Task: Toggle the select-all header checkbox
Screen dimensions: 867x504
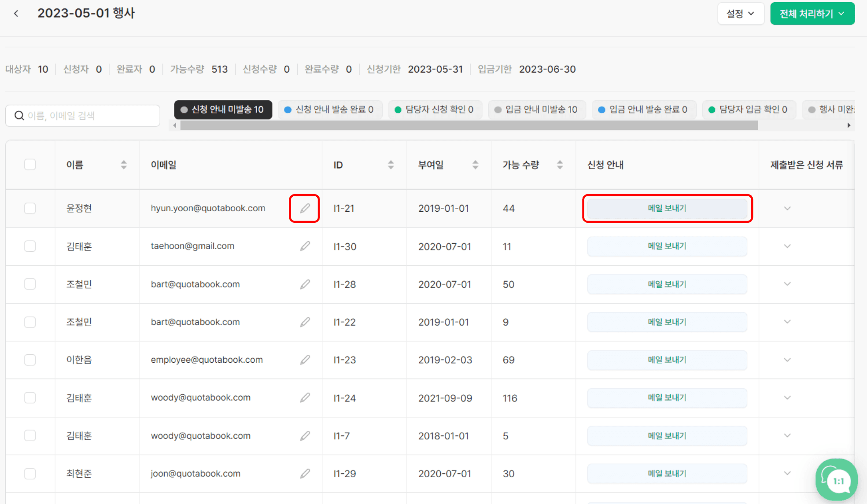Action: pyautogui.click(x=30, y=165)
